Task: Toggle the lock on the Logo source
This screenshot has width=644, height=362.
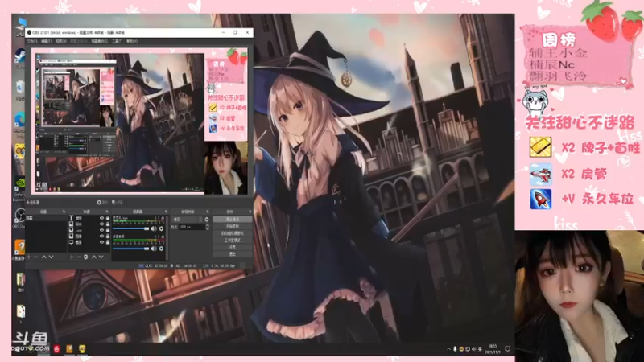Action: tap(108, 230)
